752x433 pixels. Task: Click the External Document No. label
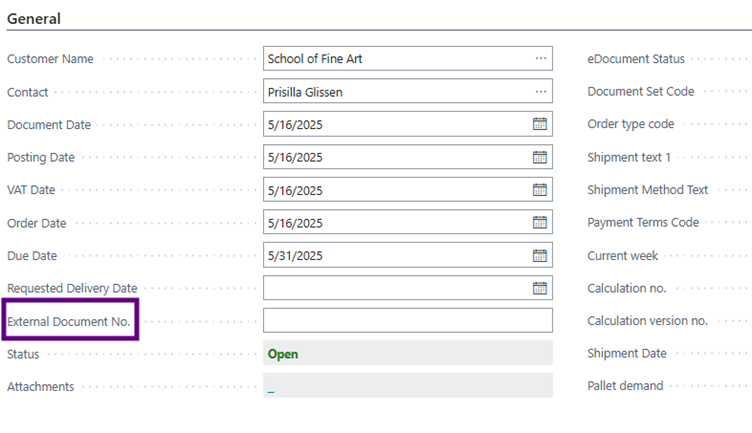69,321
